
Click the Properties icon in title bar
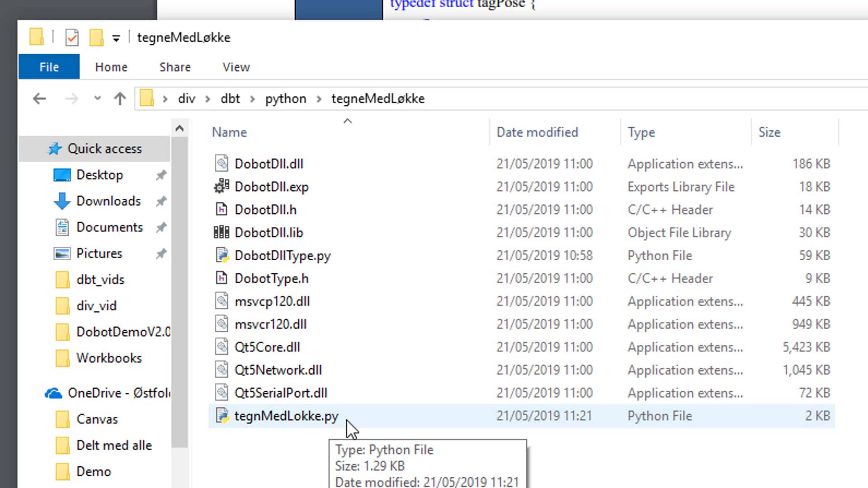click(72, 38)
